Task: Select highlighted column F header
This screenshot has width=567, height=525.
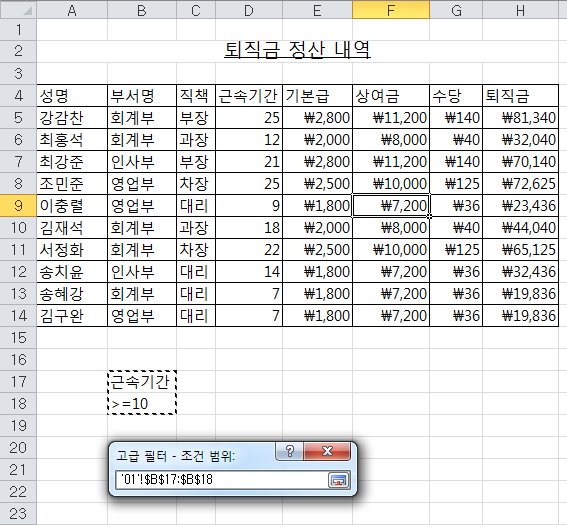Action: tap(391, 10)
